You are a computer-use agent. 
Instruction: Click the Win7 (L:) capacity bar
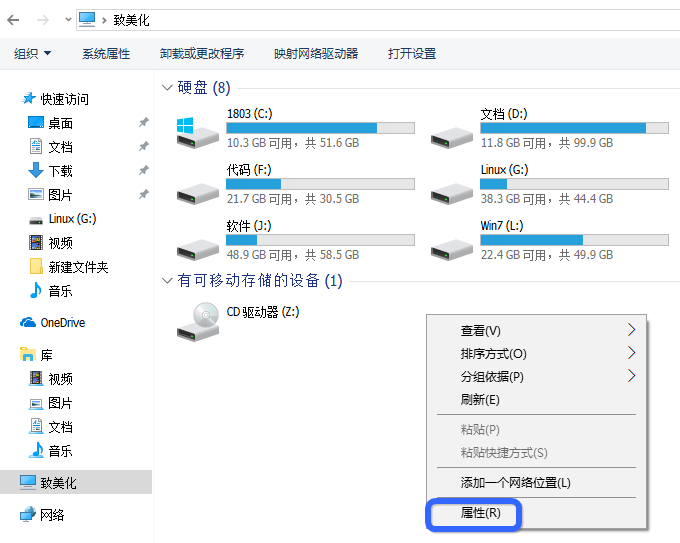click(574, 240)
